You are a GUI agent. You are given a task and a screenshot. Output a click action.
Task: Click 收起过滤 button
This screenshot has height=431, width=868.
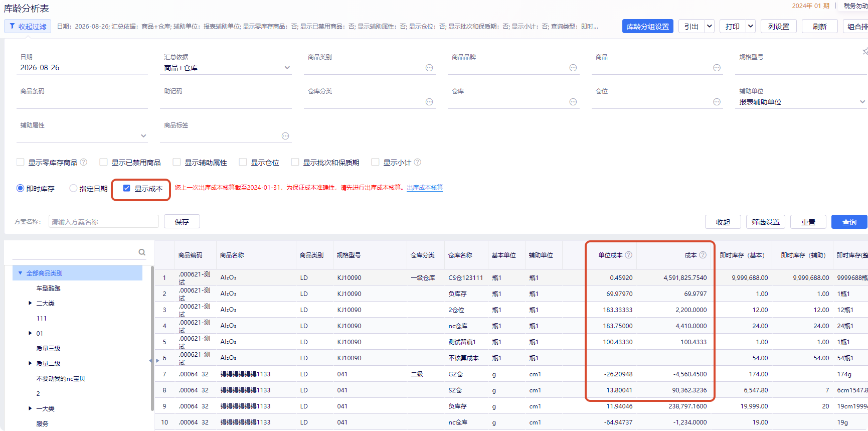[x=28, y=26]
